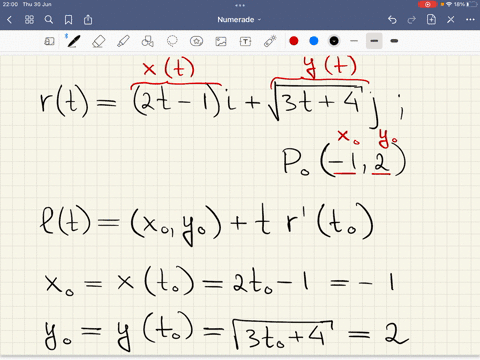Select the Shapes tool
This screenshot has height=360, width=480.
[148, 41]
